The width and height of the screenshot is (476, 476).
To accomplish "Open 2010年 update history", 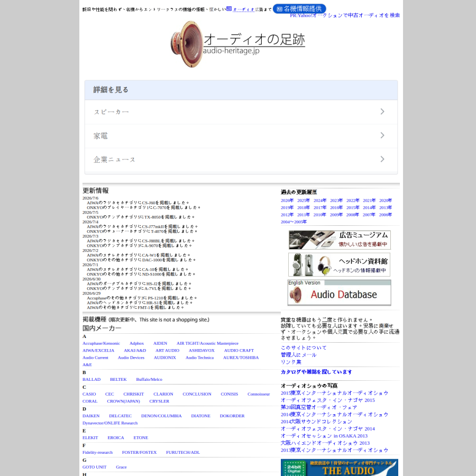I will pyautogui.click(x=319, y=215).
